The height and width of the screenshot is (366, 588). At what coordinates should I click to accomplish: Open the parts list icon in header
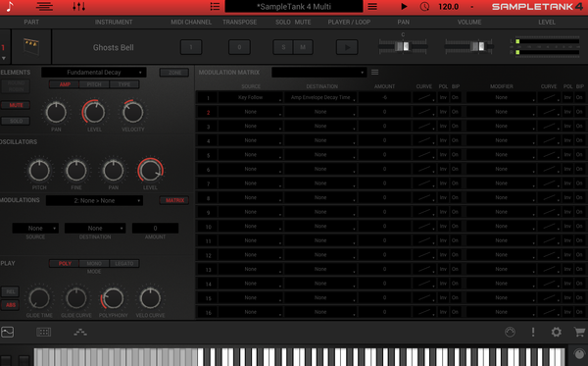point(44,7)
